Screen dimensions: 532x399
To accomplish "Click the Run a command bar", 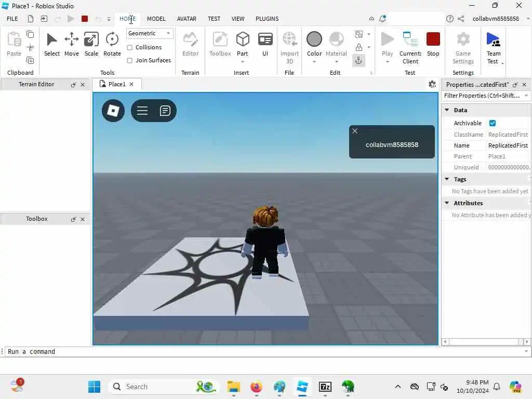I will point(267,352).
